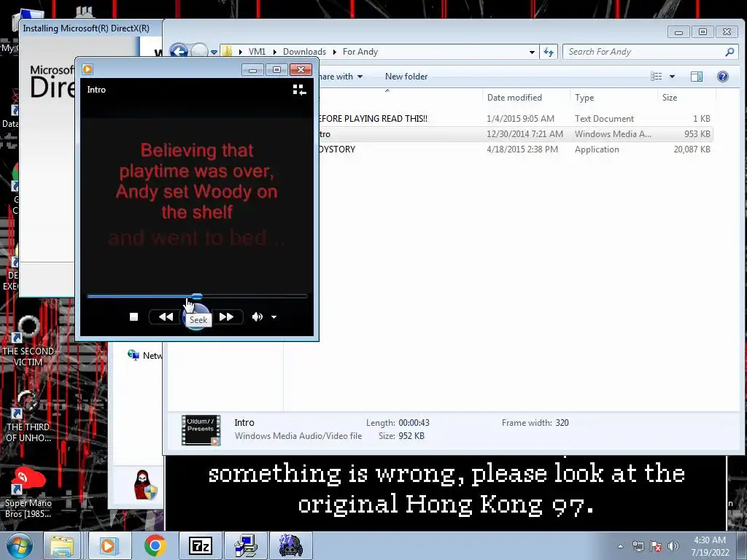Select For Andy in the address breadcrumb
Viewport: 747px width, 560px height.
click(x=360, y=52)
